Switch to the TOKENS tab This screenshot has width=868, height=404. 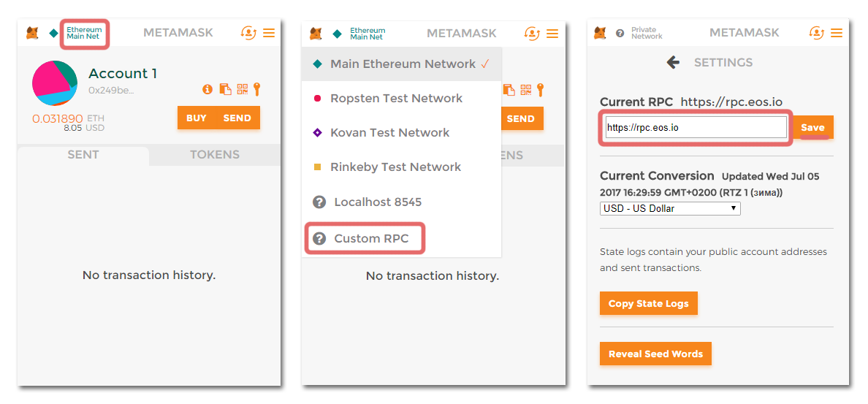(x=215, y=155)
